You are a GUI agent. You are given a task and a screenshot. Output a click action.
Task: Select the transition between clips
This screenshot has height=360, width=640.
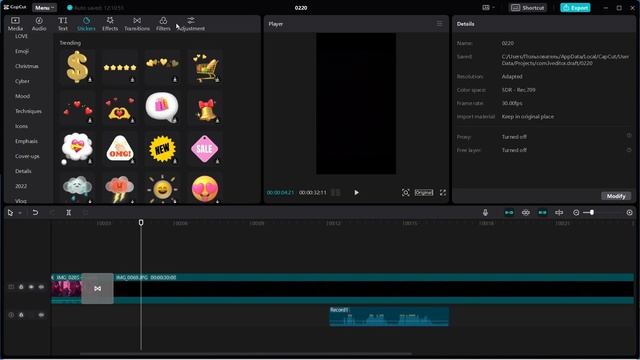coord(98,289)
